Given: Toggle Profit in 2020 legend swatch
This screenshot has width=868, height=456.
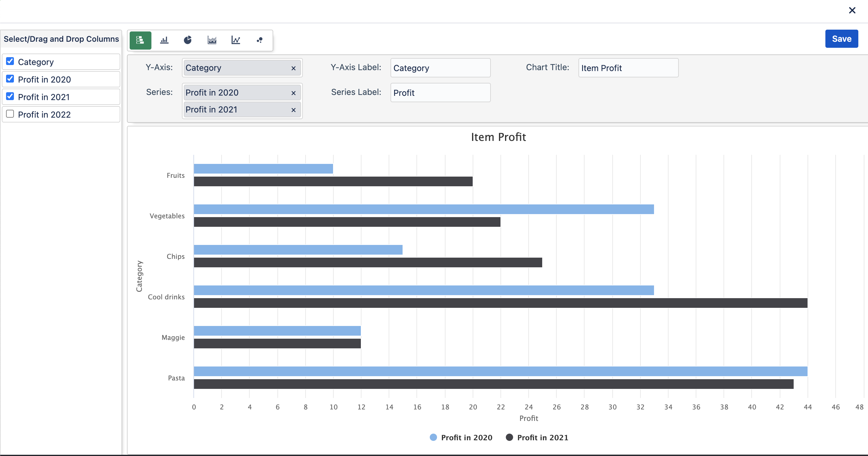Looking at the screenshot, I should pyautogui.click(x=433, y=438).
